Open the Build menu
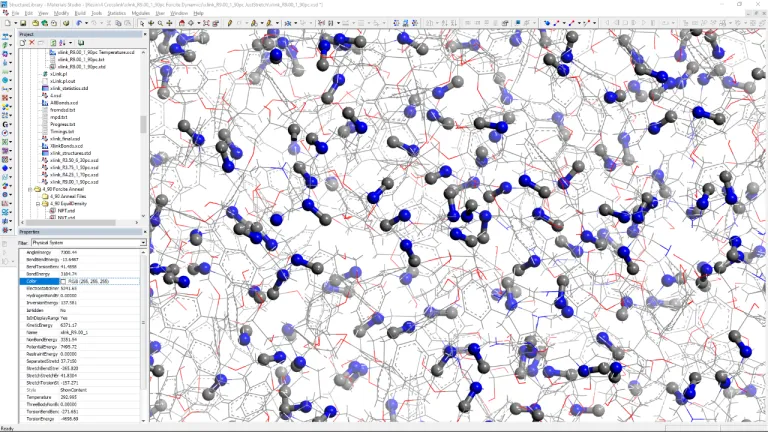 pyautogui.click(x=79, y=13)
